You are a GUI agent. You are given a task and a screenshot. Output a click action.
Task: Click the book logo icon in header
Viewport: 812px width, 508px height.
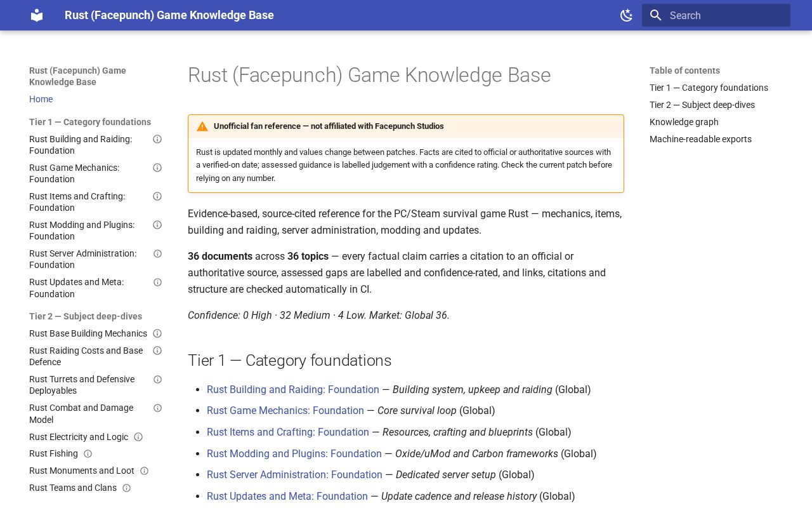point(37,15)
